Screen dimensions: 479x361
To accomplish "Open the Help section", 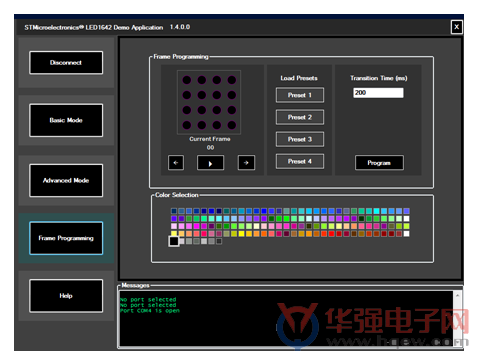I will [x=66, y=296].
